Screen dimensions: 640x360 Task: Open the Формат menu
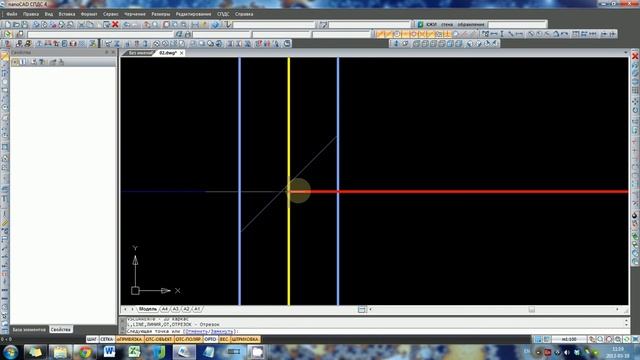[89, 14]
